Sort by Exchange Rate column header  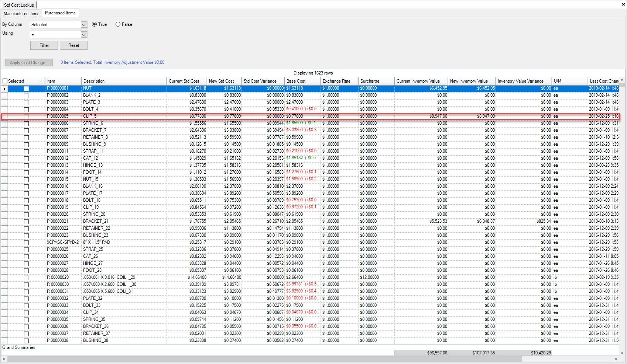[339, 81]
